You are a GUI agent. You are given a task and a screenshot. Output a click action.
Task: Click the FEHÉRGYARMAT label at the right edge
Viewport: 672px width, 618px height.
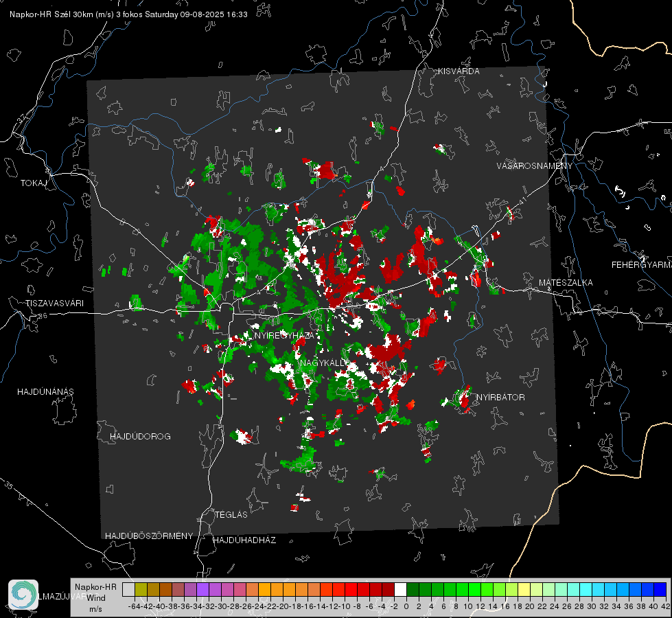pyautogui.click(x=642, y=265)
